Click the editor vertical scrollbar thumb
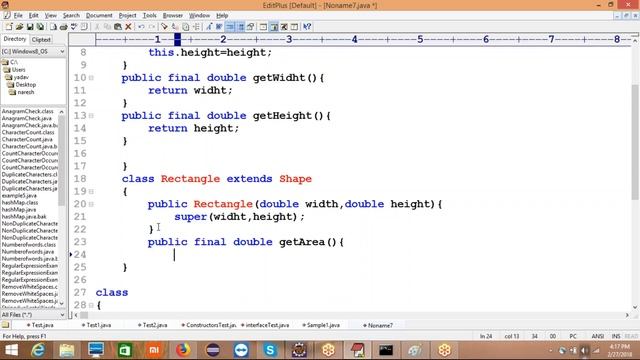Image resolution: width=640 pixels, height=360 pixels. click(x=635, y=142)
